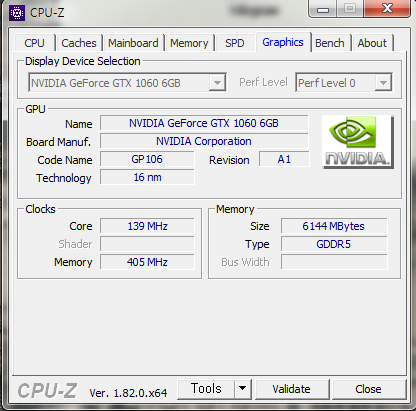The height and width of the screenshot is (411, 416).
Task: Open the SPD tab
Action: [x=235, y=43]
